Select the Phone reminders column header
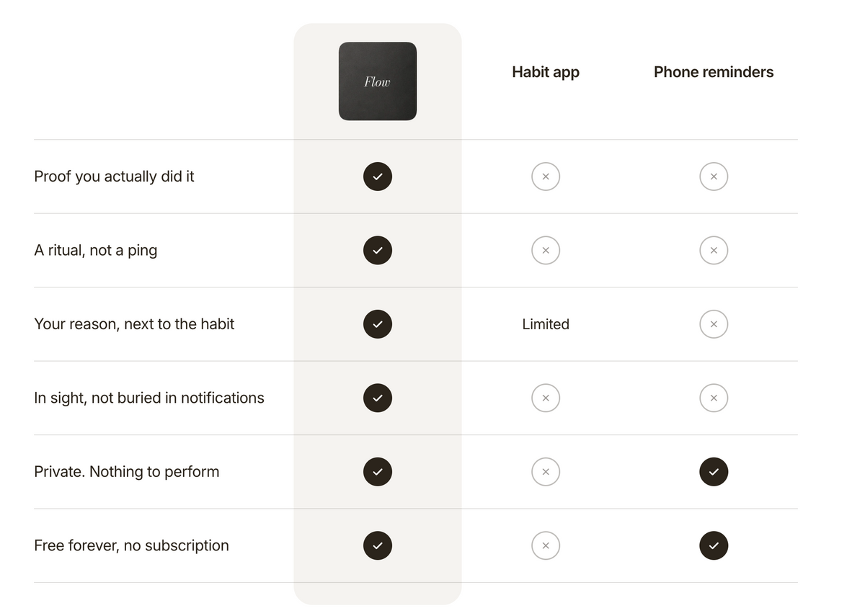 tap(714, 72)
